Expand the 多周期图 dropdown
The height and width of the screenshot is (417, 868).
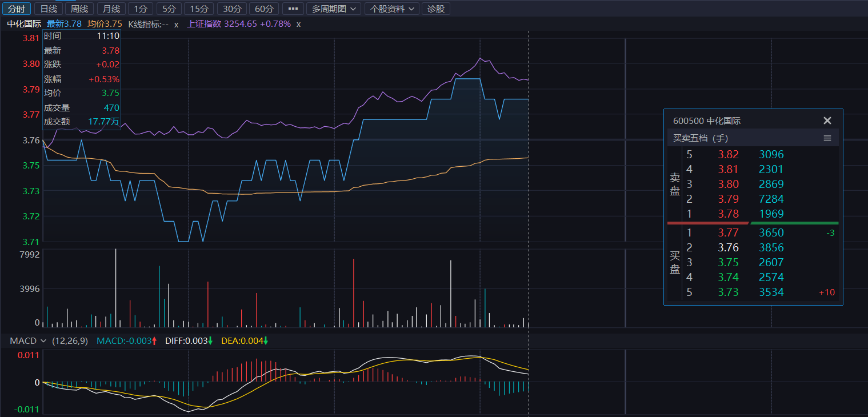click(x=334, y=9)
